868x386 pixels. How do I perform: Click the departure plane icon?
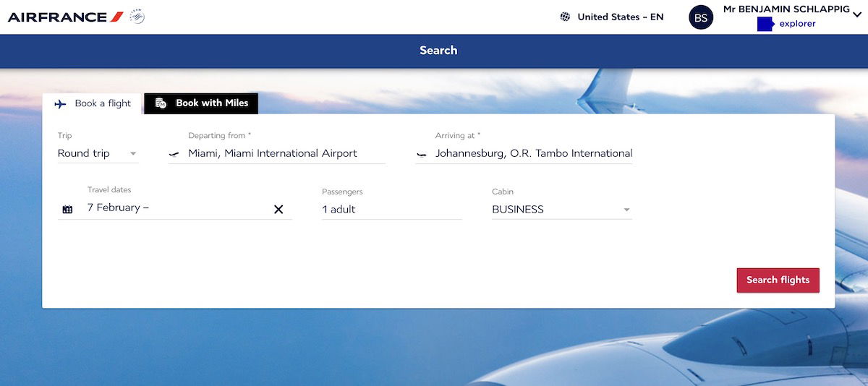click(174, 154)
